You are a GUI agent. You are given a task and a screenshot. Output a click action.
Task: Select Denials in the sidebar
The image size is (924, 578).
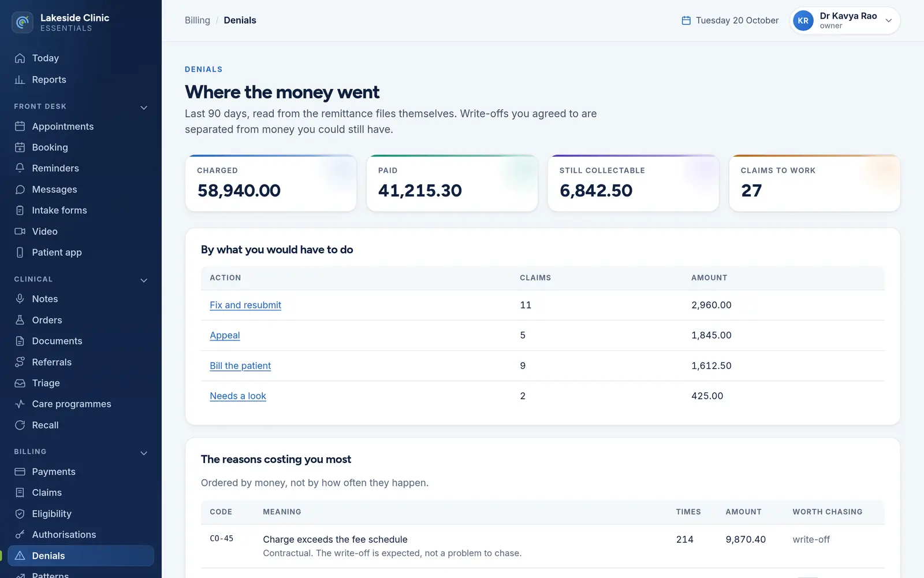pyautogui.click(x=81, y=555)
